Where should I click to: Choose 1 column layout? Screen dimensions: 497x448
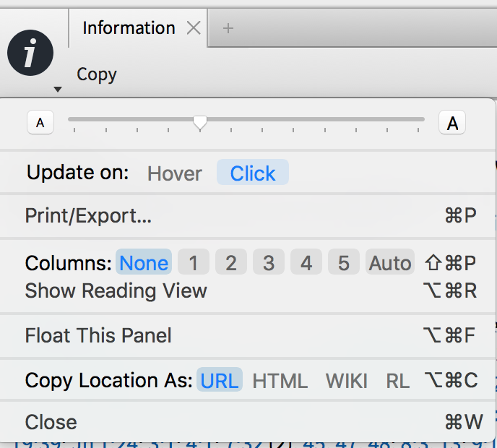[x=194, y=262]
